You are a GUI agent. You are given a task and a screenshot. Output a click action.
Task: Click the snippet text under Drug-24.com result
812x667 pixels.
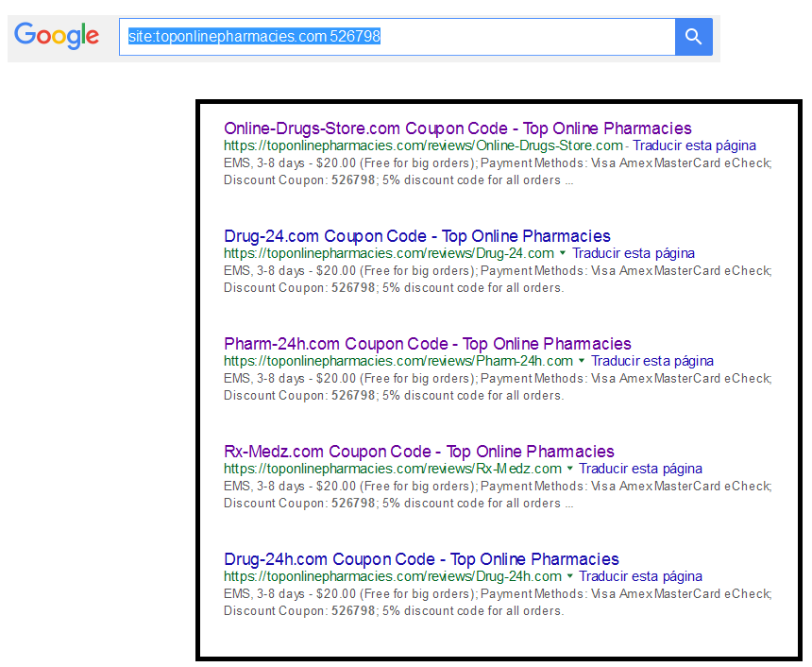(498, 280)
